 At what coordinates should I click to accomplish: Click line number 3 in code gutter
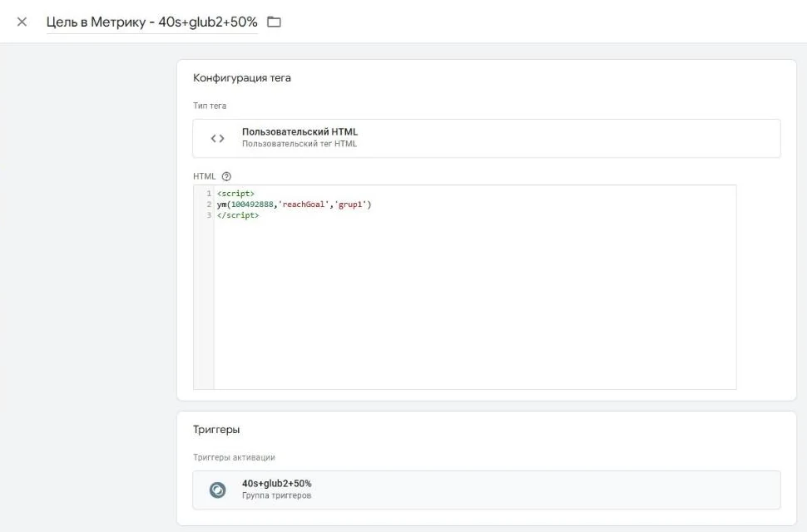point(209,214)
